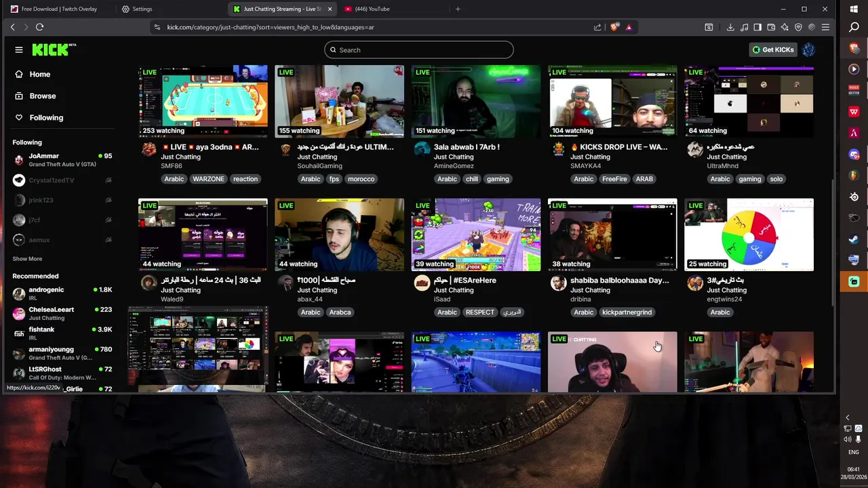Open Waled9 channel avatar
The width and height of the screenshot is (868, 488).
(x=149, y=283)
